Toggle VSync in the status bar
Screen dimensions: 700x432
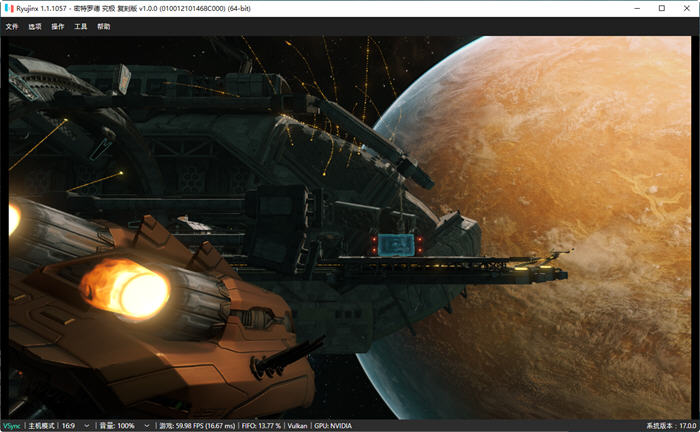[12, 426]
